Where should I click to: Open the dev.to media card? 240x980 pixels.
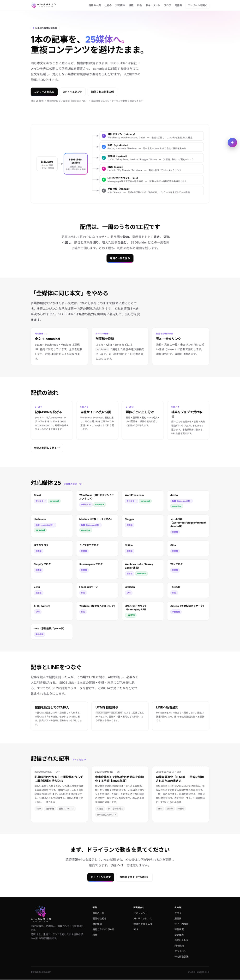(x=188, y=501)
